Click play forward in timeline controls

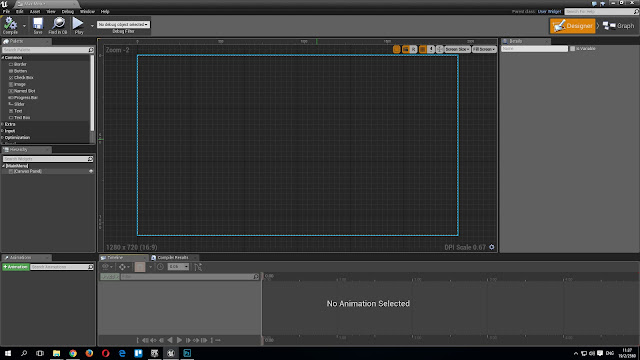click(179, 340)
